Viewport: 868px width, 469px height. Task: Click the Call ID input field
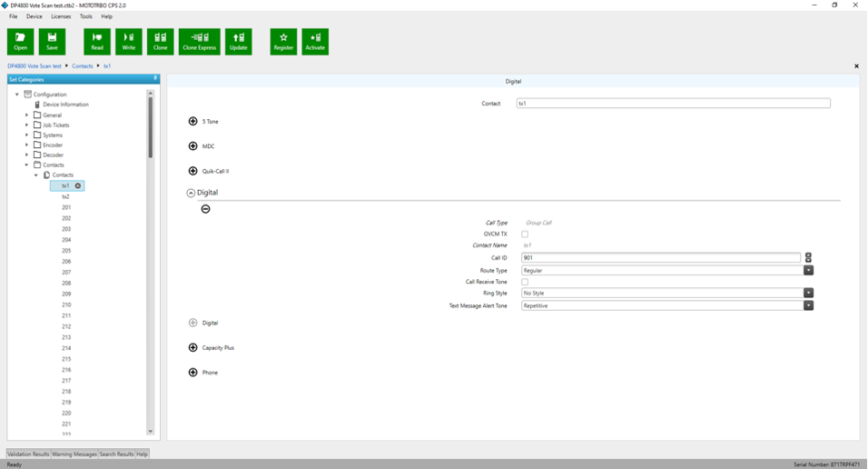pos(660,258)
